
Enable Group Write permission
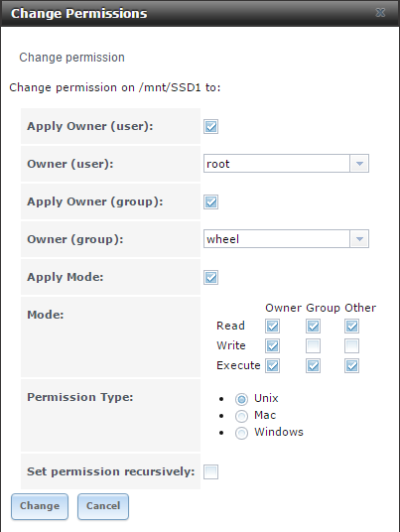click(x=313, y=346)
